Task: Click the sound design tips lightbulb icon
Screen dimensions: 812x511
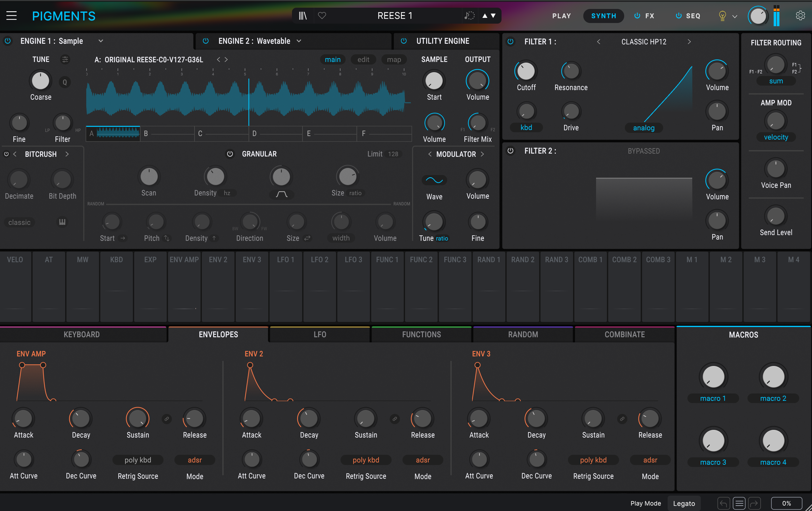Action: point(722,16)
